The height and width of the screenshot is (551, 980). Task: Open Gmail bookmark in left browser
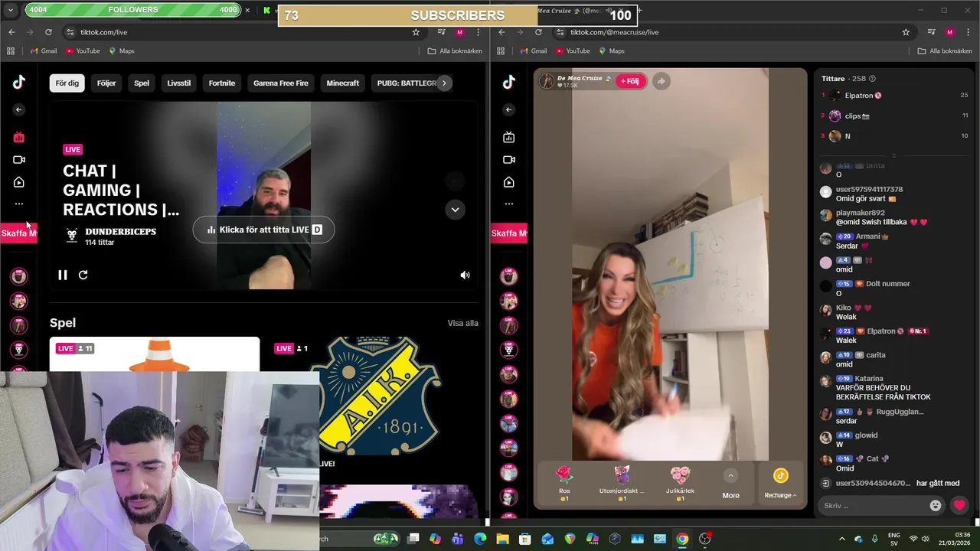(x=44, y=51)
